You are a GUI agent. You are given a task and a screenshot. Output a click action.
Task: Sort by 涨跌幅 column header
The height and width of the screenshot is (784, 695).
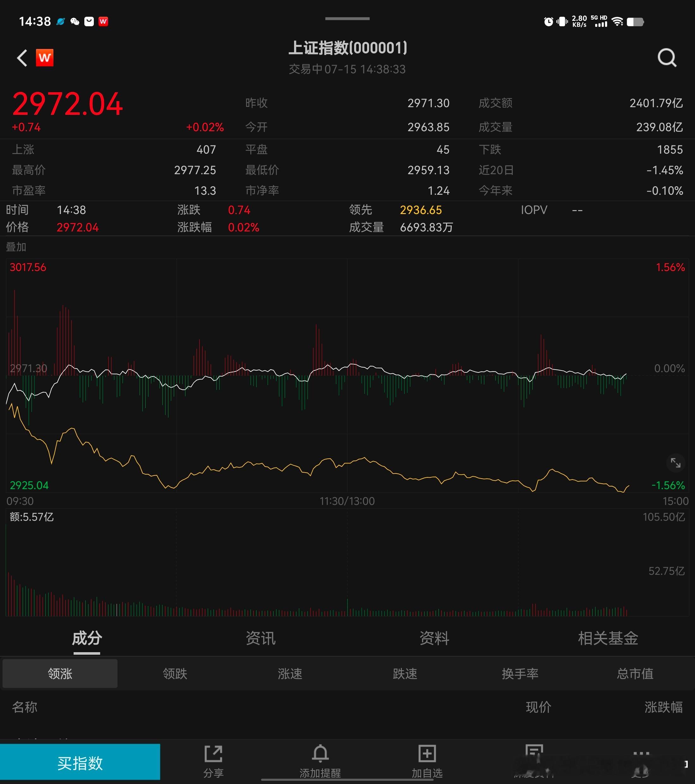(663, 707)
